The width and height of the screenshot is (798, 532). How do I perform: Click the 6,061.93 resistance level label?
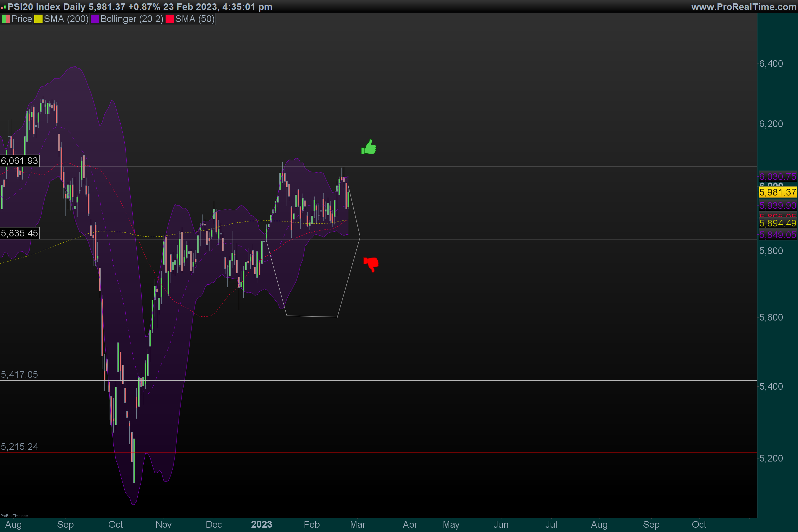point(20,161)
